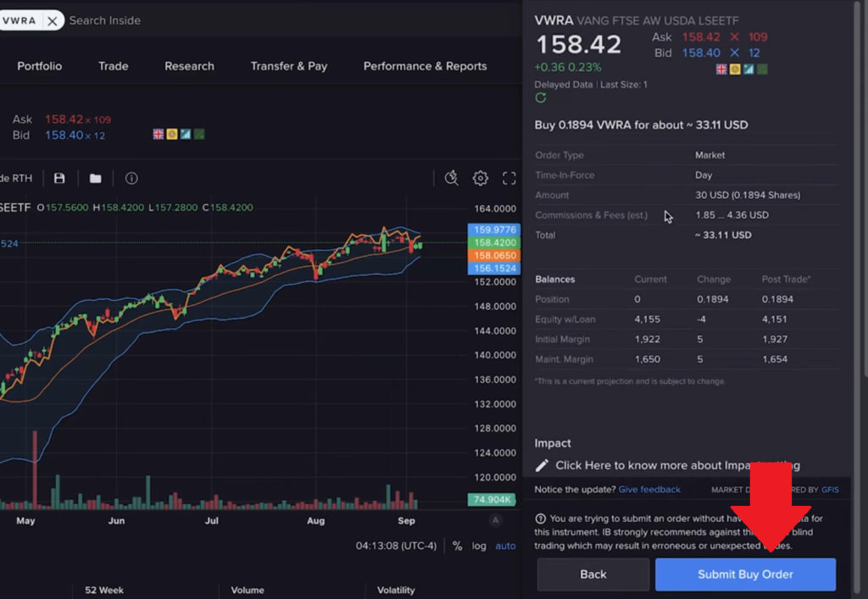
Task: Show chart info icon
Action: (131, 178)
